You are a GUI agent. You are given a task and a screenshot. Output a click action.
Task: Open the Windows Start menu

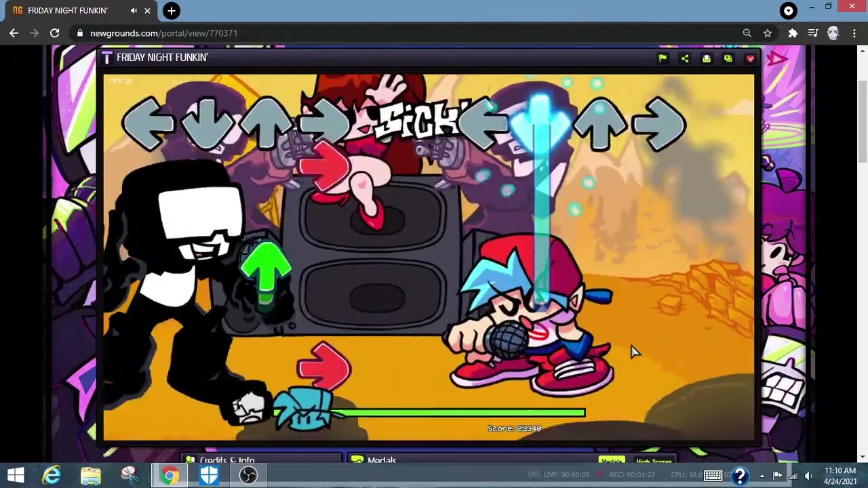tap(16, 475)
